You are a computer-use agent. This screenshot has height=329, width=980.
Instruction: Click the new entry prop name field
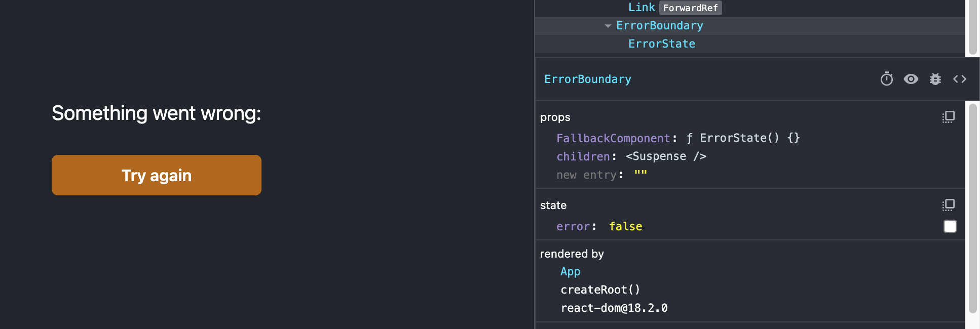[x=587, y=175]
